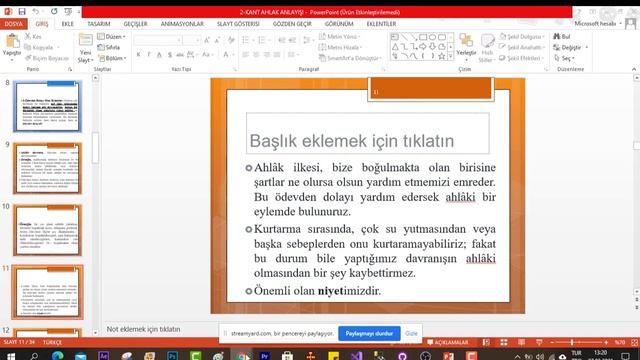Switch to the SLAYT GÖSTERİSİ tab
The height and width of the screenshot is (360, 640).
point(238,24)
